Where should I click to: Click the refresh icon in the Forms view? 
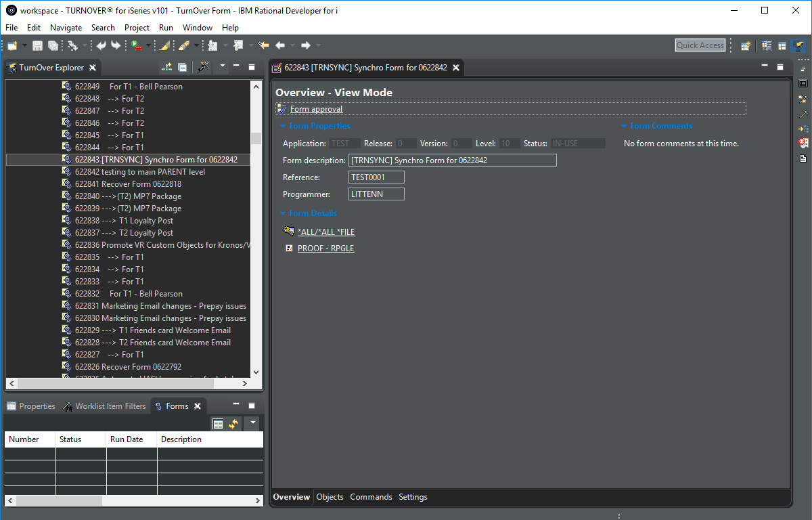[233, 424]
